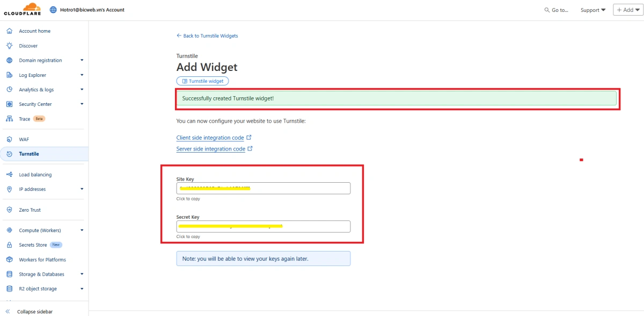Image resolution: width=644 pixels, height=316 pixels.
Task: Click the Secrets Store lock icon
Action: click(9, 245)
